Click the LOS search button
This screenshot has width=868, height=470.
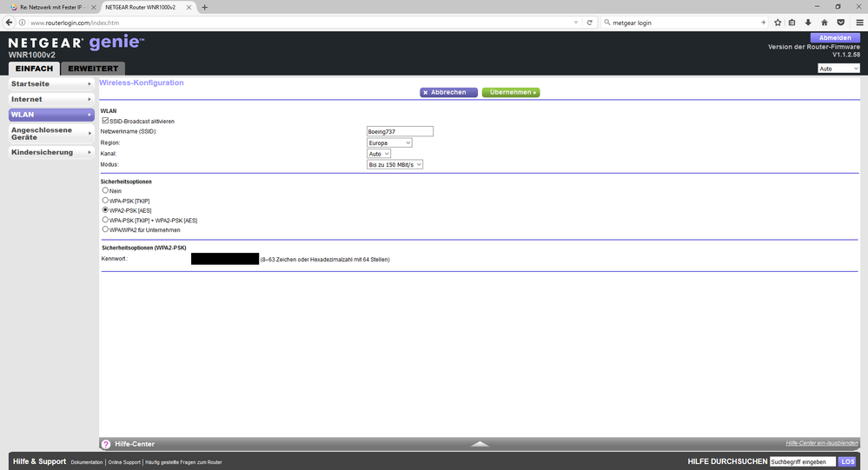point(847,461)
